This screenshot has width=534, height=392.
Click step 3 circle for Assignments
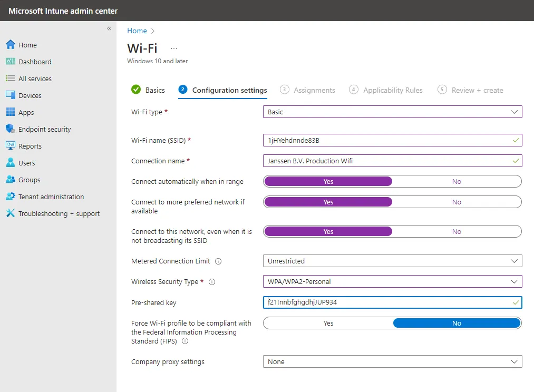click(x=284, y=90)
